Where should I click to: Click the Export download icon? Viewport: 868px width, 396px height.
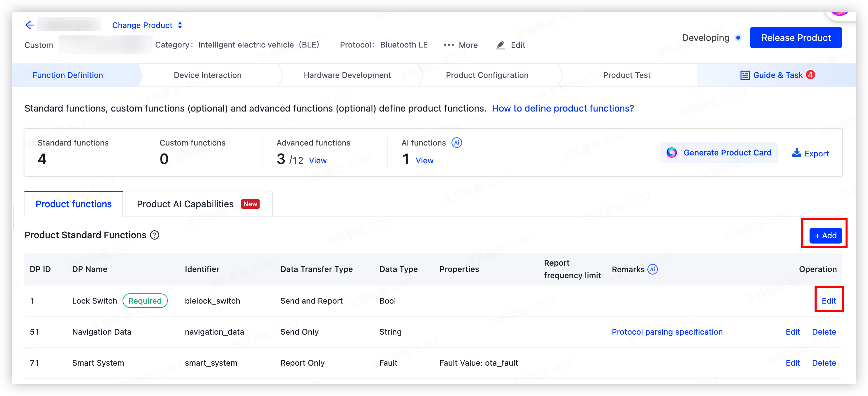point(797,153)
